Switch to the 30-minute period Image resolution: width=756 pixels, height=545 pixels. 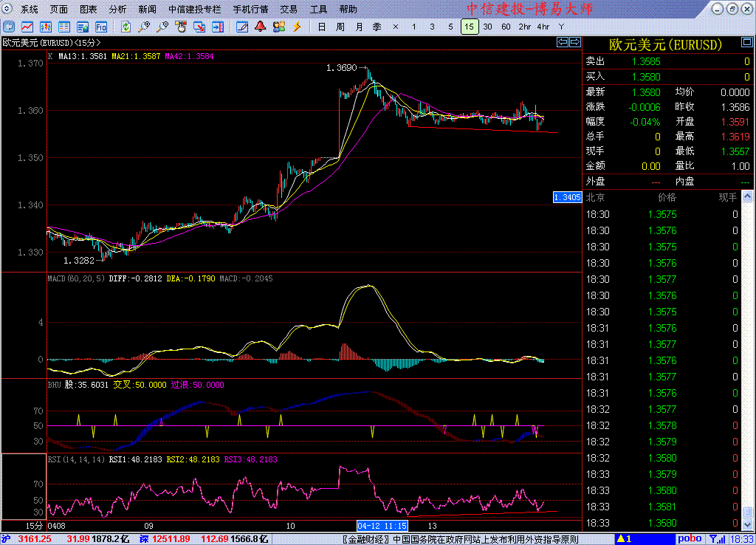(x=487, y=27)
